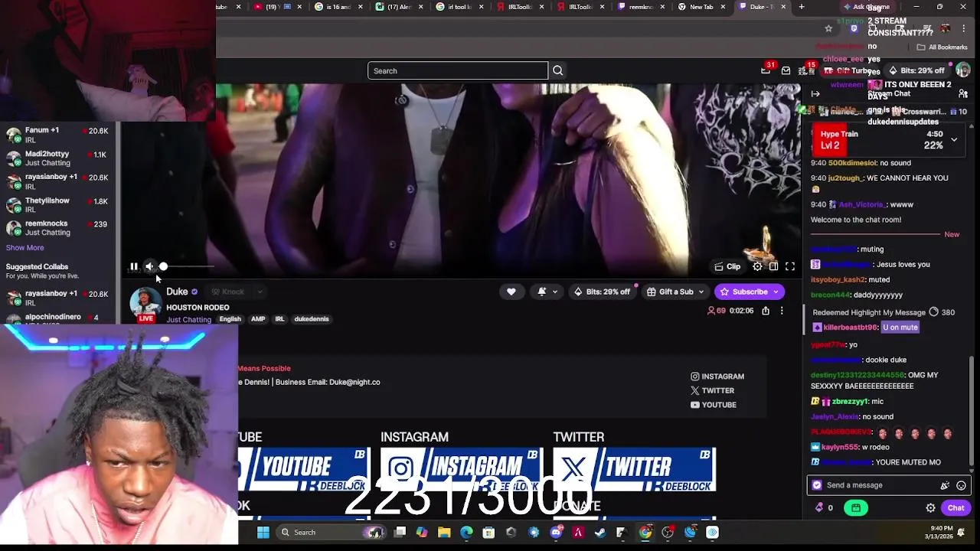This screenshot has height=551, width=980.
Task: Bookmark this page with the star icon
Action: coord(828,28)
